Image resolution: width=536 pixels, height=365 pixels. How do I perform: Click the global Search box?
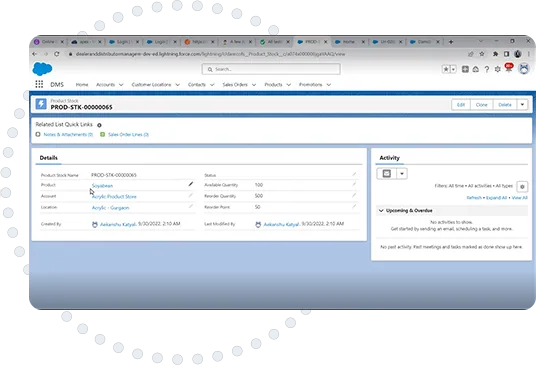click(271, 69)
